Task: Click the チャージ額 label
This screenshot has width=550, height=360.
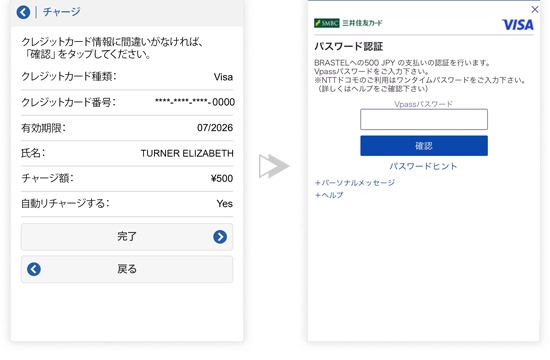Action: (x=47, y=178)
